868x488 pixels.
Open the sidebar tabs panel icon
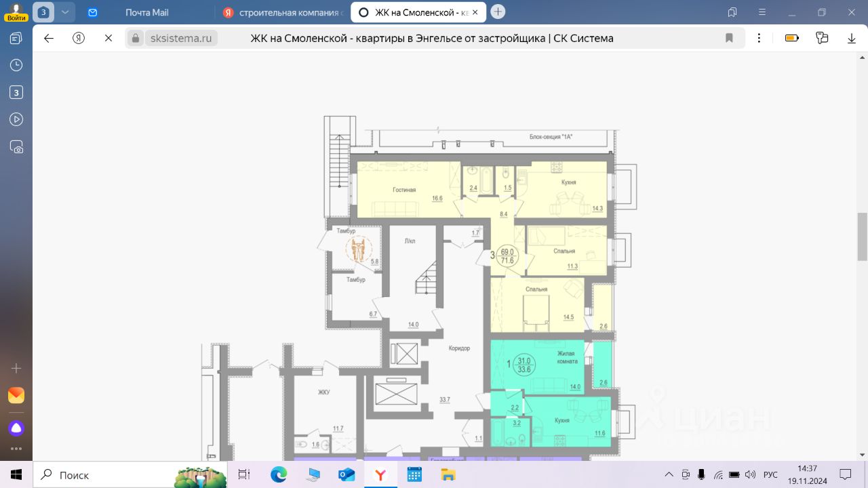coord(16,38)
